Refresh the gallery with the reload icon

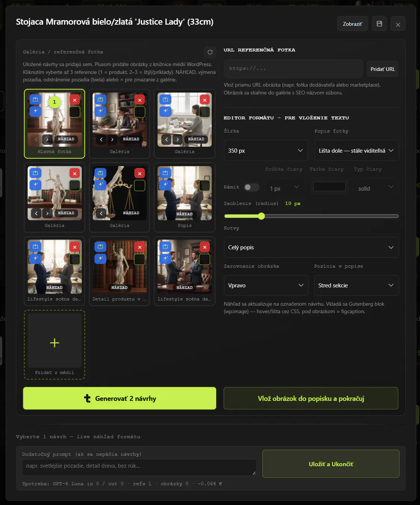pos(210,52)
